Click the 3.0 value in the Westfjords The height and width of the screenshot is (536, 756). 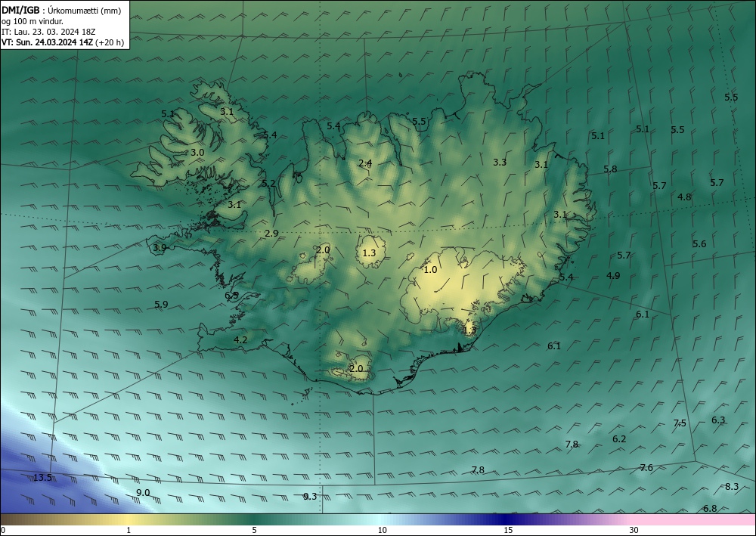point(197,152)
